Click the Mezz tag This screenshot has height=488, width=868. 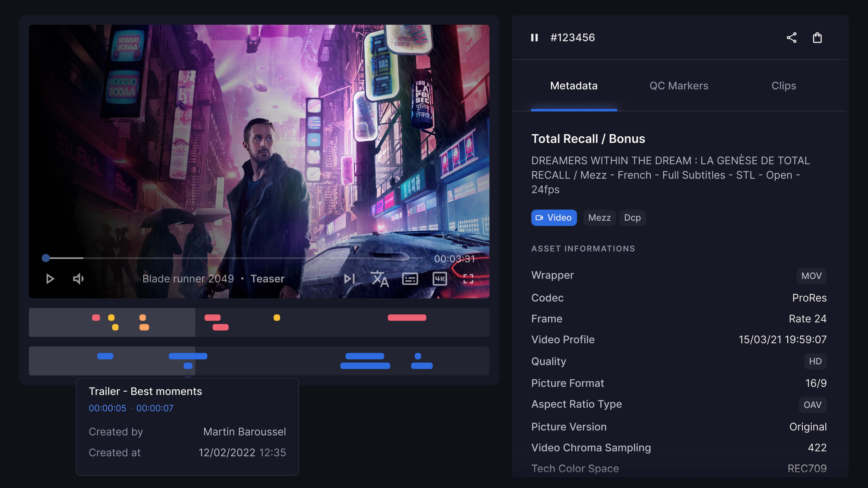(599, 218)
